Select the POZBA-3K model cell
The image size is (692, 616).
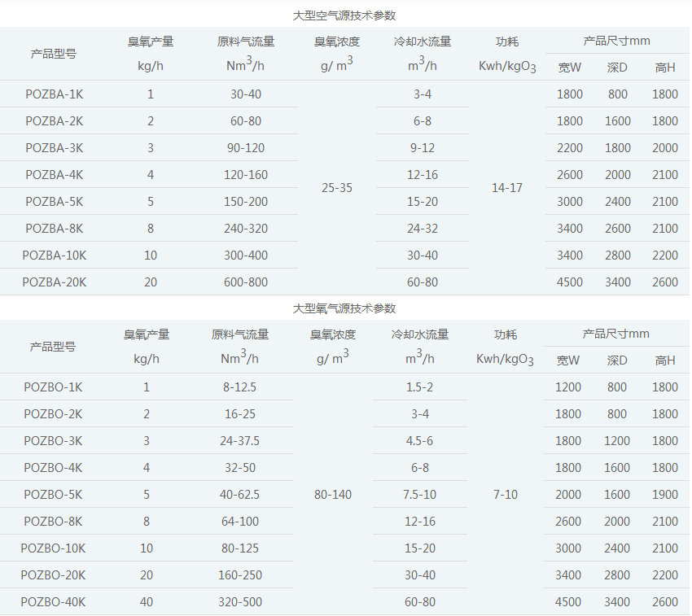pyautogui.click(x=54, y=148)
